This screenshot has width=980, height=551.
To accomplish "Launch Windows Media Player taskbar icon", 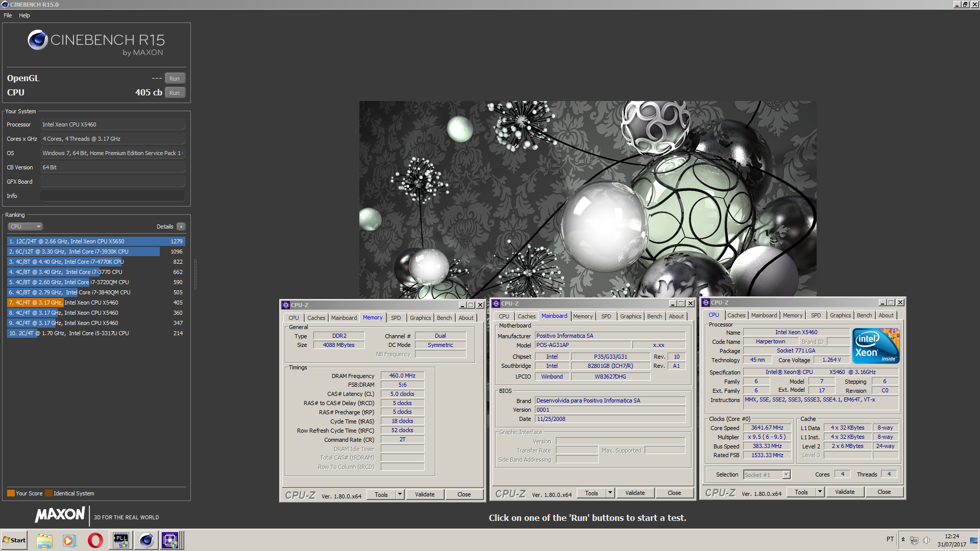I will tap(69, 540).
